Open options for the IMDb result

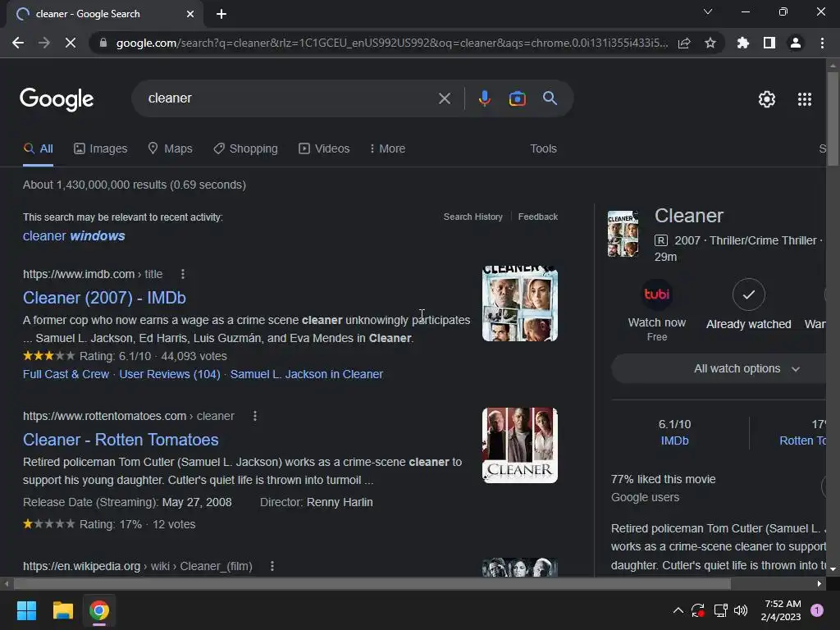[x=183, y=274]
